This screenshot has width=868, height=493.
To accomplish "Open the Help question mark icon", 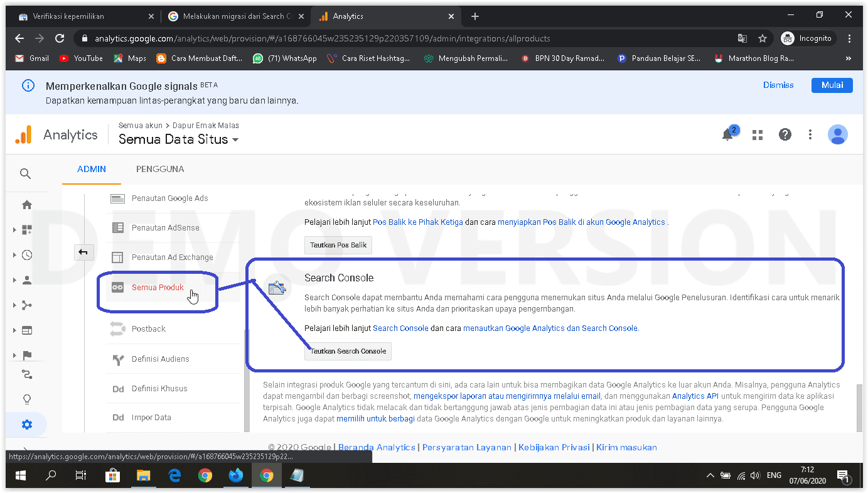I will tap(785, 134).
